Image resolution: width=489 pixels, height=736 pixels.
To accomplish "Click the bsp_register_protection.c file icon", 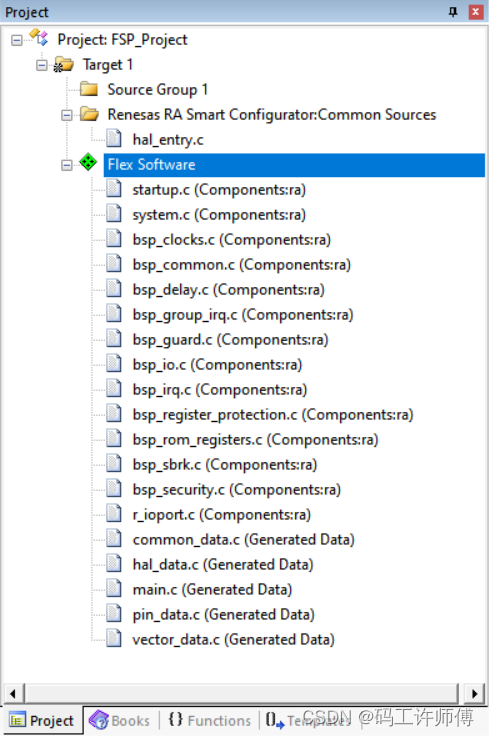I will coord(114,414).
